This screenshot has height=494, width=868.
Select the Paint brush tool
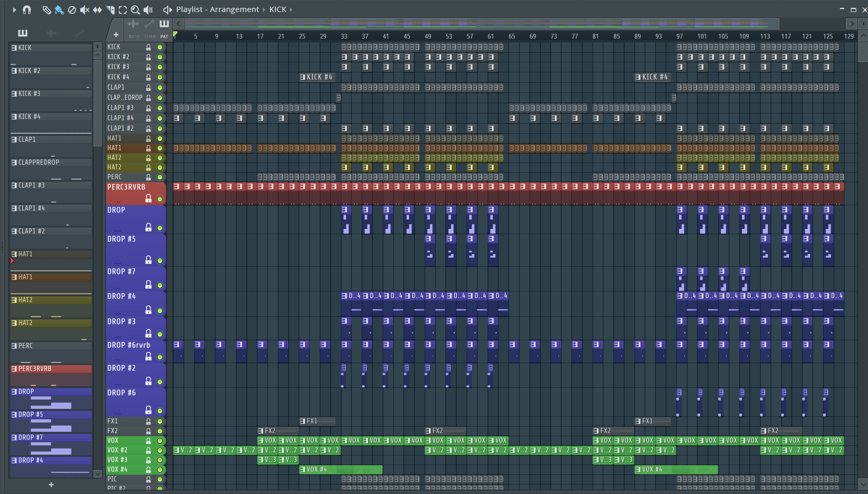(x=59, y=10)
